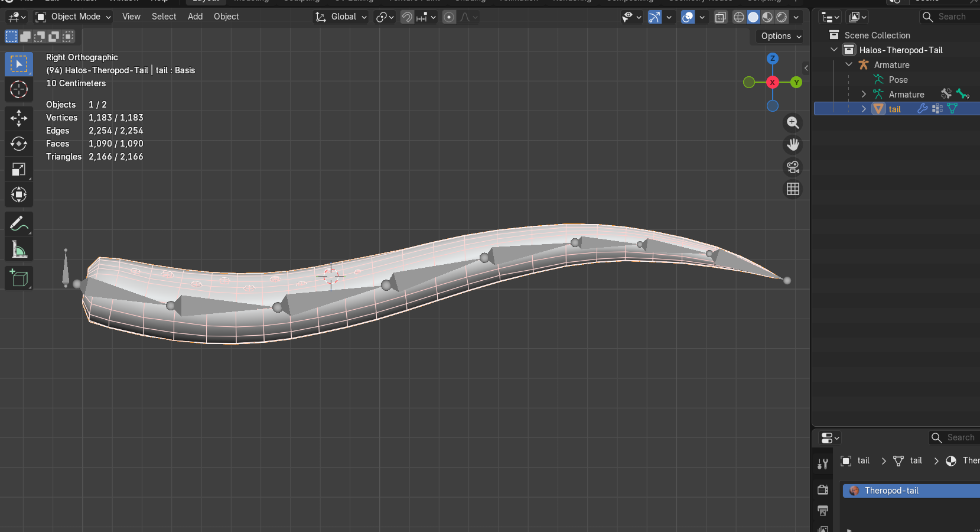Pick the Rotate tool
980x532 pixels.
pos(19,144)
